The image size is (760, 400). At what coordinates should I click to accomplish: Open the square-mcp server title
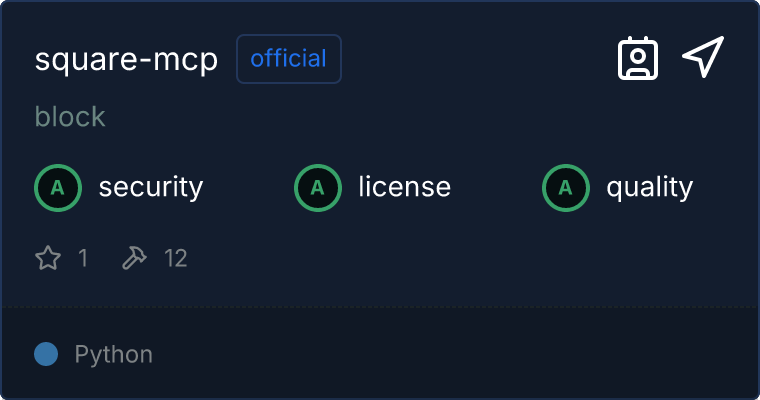[x=126, y=59]
